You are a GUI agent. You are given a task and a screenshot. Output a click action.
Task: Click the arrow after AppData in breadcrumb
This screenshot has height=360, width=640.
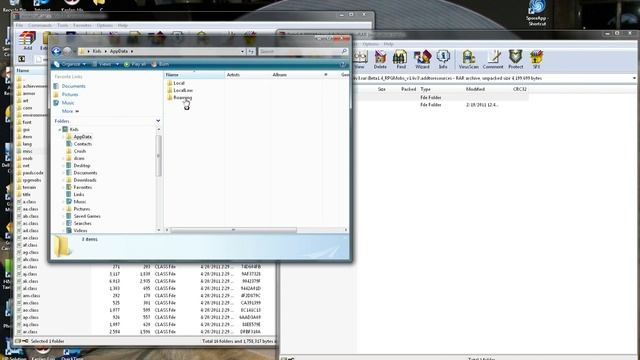point(132,51)
